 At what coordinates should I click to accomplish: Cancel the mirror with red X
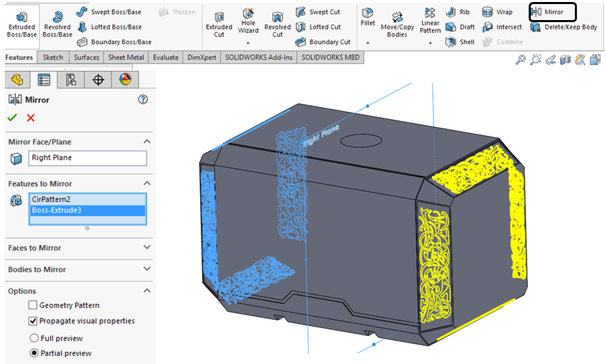pos(31,118)
